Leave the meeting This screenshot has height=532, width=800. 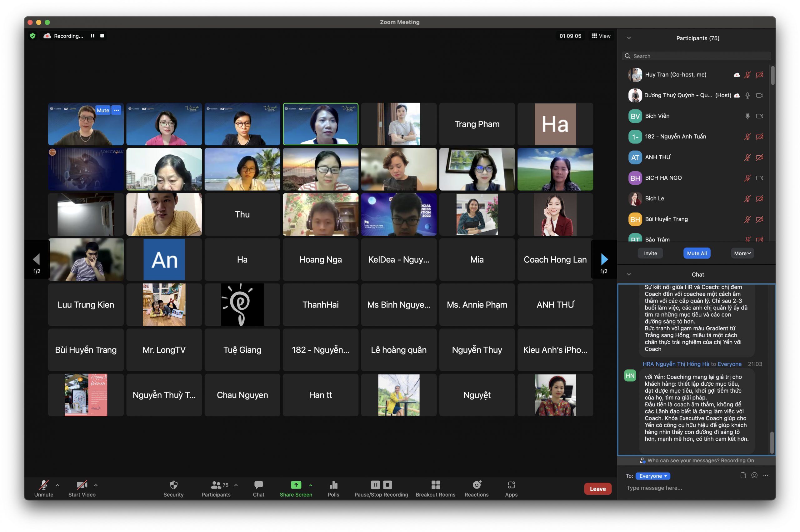(597, 489)
